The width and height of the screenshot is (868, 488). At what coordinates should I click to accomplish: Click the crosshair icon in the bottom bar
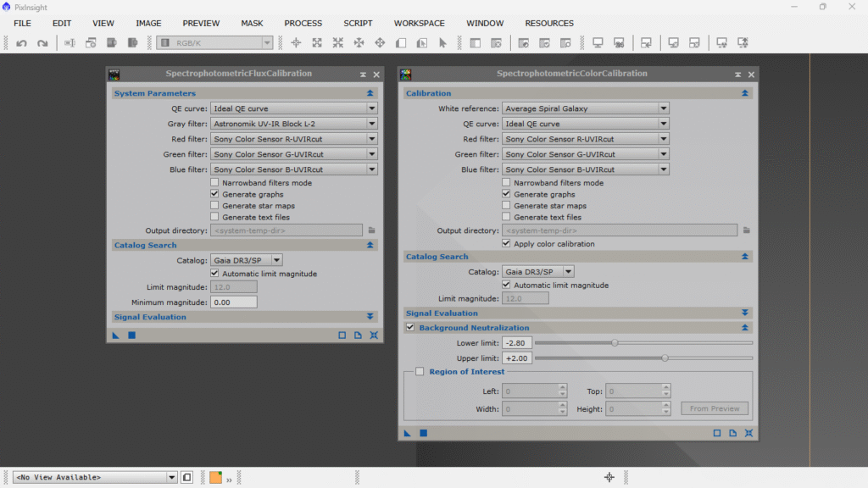[x=609, y=477]
